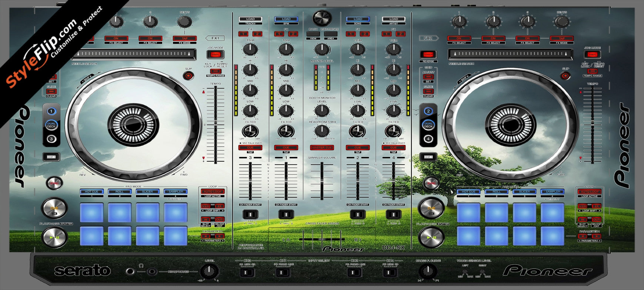This screenshot has height=290, width=644.
Task: Click the right deck SHIFT button
Action: click(x=428, y=157)
